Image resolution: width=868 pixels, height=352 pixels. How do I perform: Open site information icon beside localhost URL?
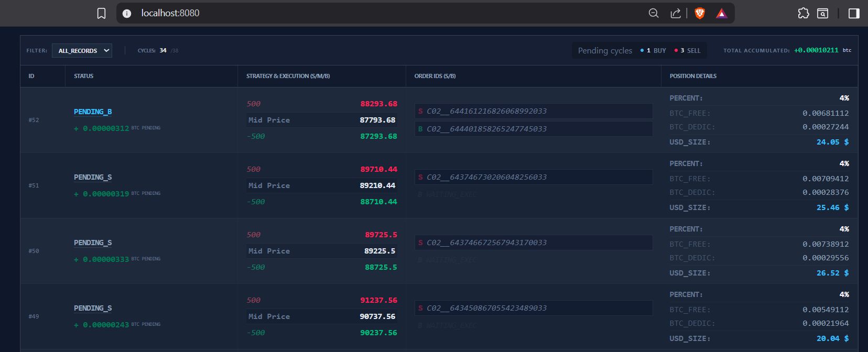click(x=127, y=14)
